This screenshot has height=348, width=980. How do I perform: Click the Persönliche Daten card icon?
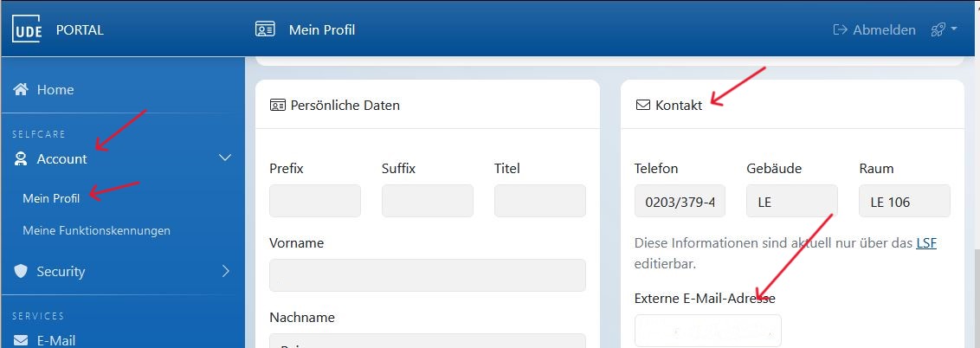point(277,106)
